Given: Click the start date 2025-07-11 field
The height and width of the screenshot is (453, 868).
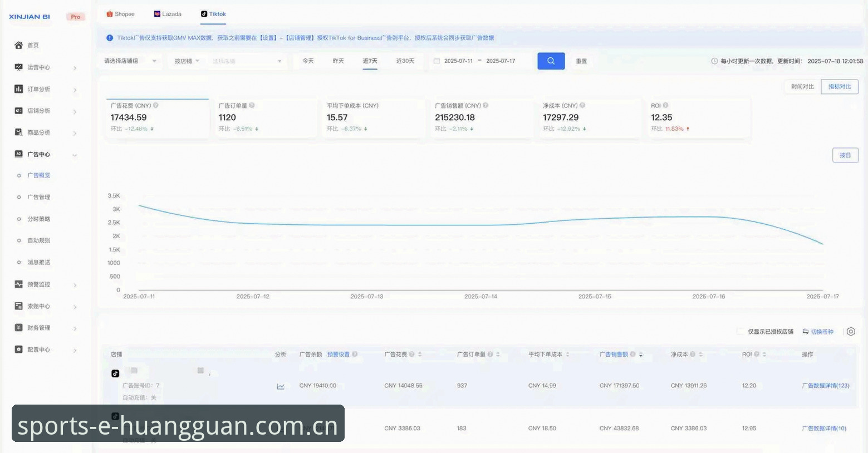Looking at the screenshot, I should [458, 61].
